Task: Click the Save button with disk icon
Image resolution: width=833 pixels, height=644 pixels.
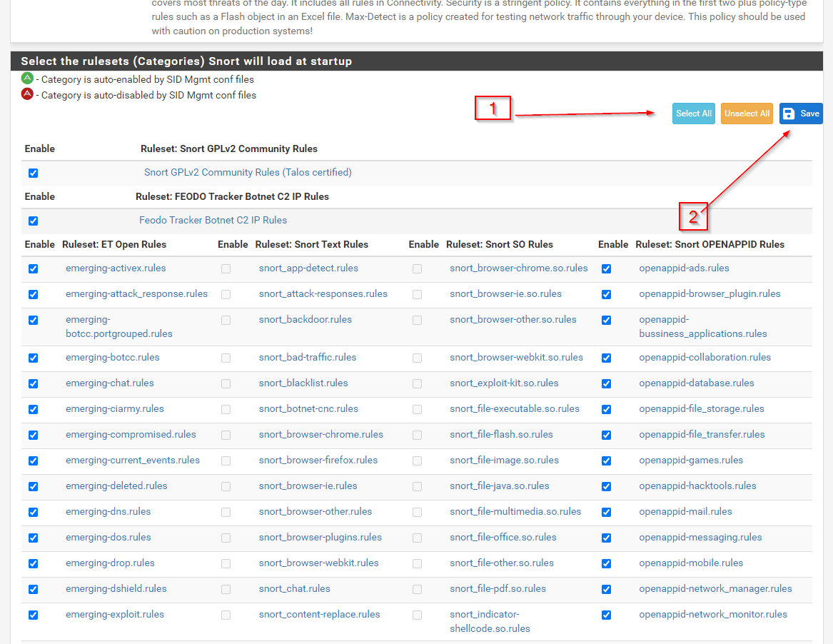Action: (801, 114)
